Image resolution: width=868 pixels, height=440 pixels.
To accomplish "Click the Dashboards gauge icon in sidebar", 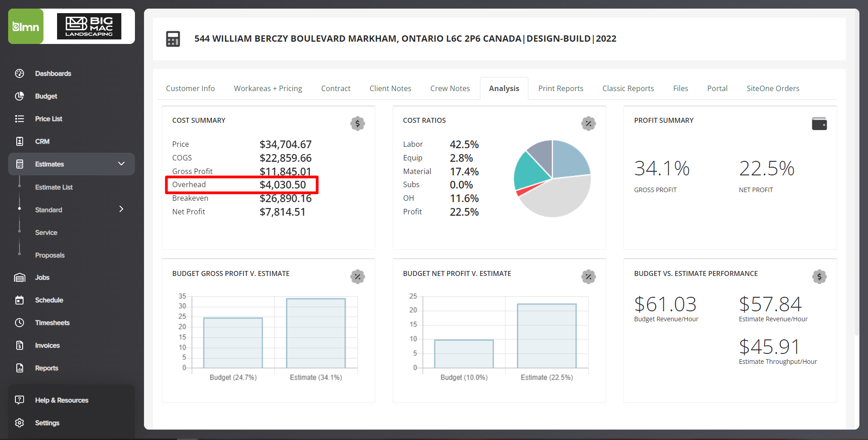I will (19, 73).
